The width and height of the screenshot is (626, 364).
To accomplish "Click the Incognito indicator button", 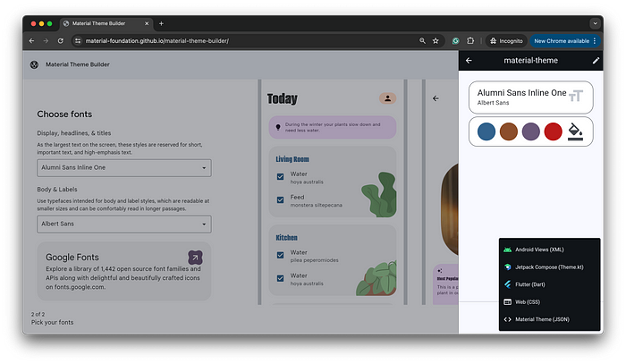I will (x=506, y=41).
